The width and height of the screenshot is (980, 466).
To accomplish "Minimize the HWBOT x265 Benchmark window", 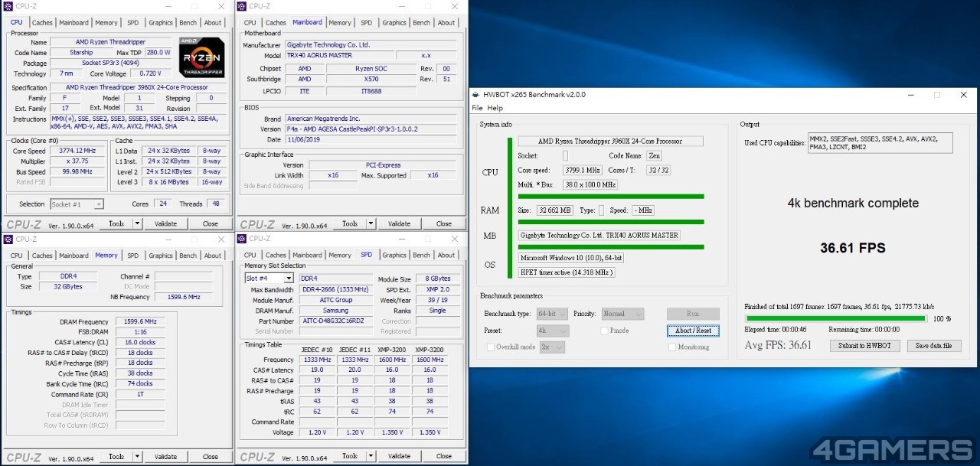I will point(911,95).
